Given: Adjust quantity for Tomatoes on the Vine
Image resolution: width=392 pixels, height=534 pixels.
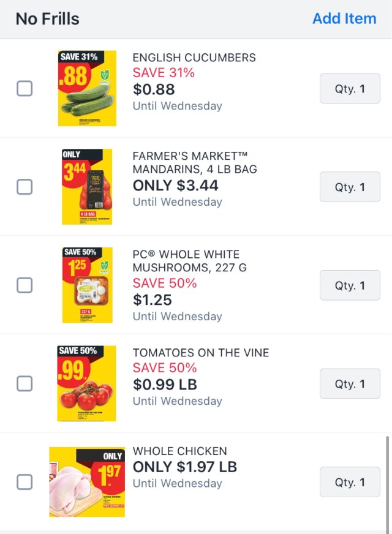Looking at the screenshot, I should (x=350, y=384).
